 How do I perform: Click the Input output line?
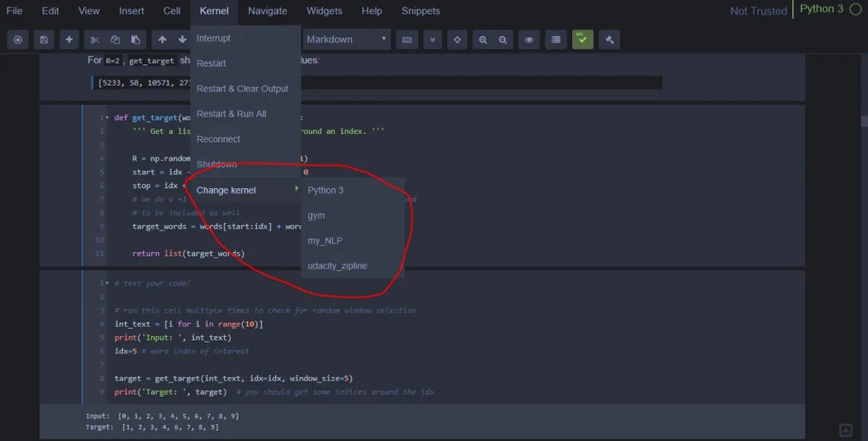tap(162, 416)
